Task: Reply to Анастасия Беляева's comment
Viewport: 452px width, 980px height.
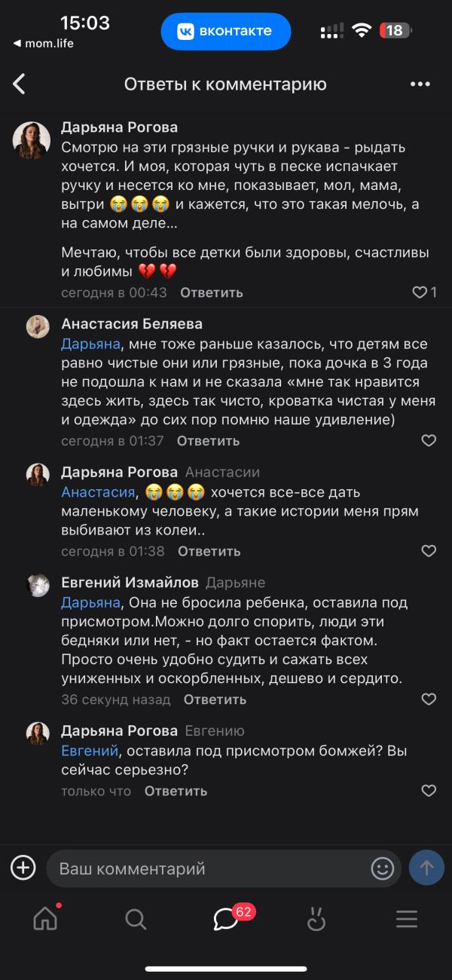Action: tap(209, 440)
